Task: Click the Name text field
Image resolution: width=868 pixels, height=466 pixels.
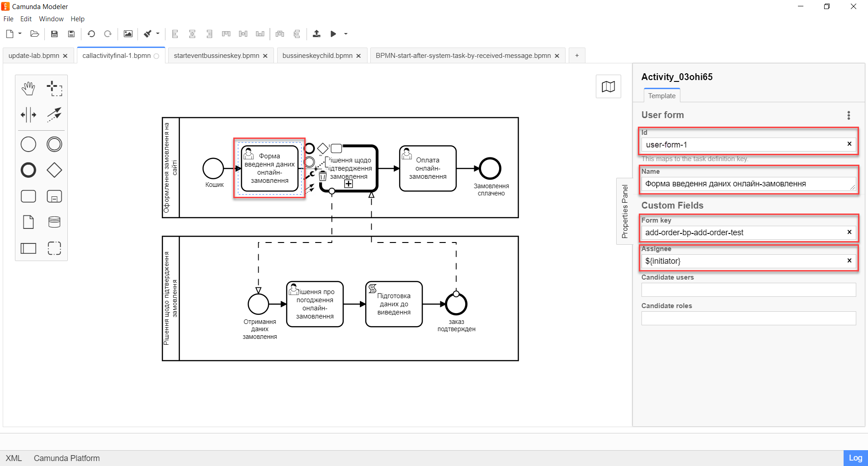Action: pyautogui.click(x=749, y=184)
